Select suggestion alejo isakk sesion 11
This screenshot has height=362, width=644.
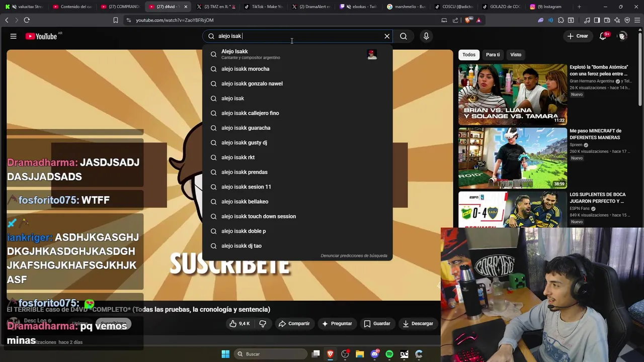[x=297, y=187]
